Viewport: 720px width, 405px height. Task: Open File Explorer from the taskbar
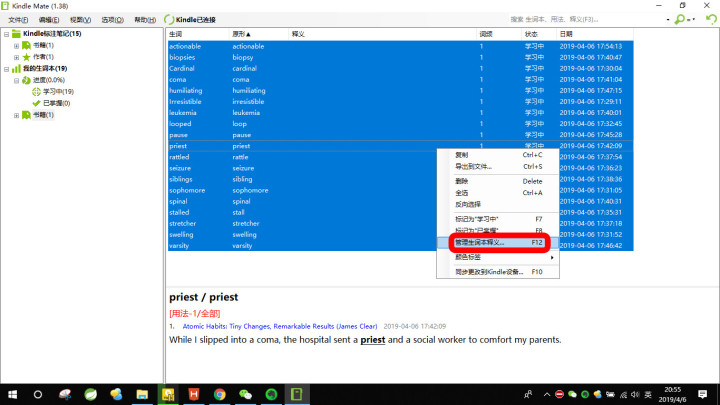(142, 394)
